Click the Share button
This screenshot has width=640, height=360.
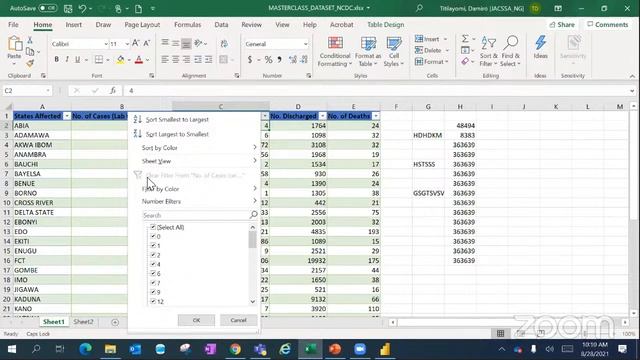coord(562,24)
